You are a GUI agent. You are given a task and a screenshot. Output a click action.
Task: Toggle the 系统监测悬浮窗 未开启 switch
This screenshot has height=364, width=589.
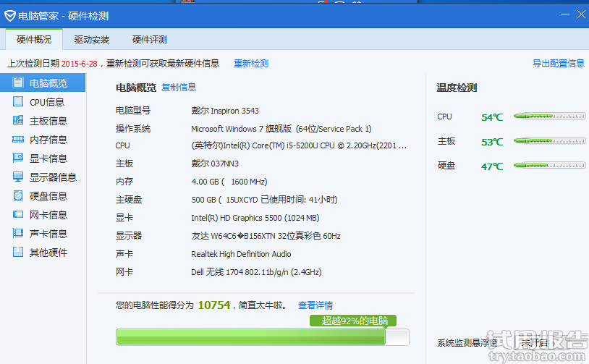pyautogui.click(x=534, y=342)
